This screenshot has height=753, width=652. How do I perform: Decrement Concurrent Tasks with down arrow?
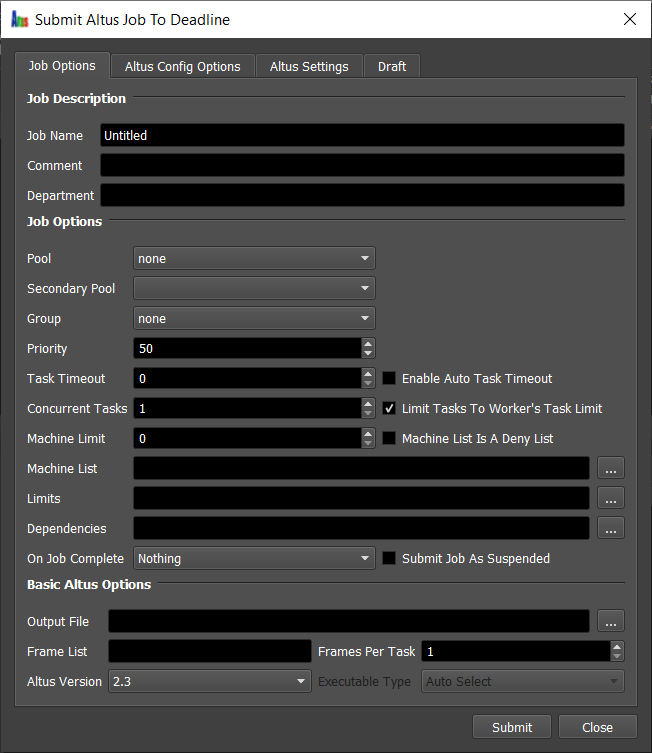(x=368, y=413)
